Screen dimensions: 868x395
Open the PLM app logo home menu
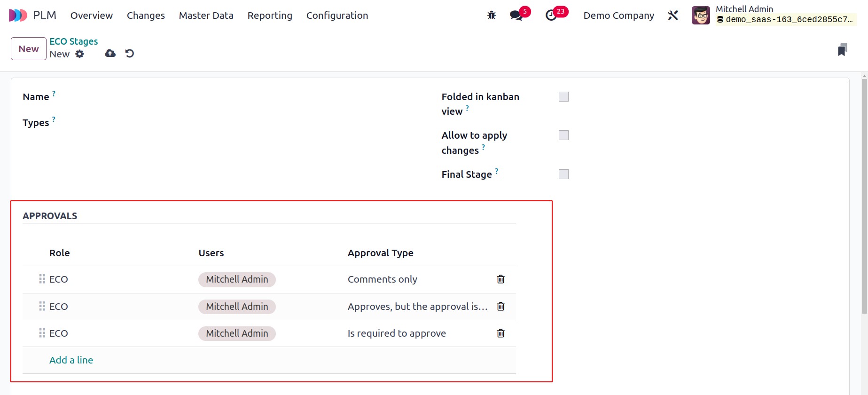click(18, 16)
